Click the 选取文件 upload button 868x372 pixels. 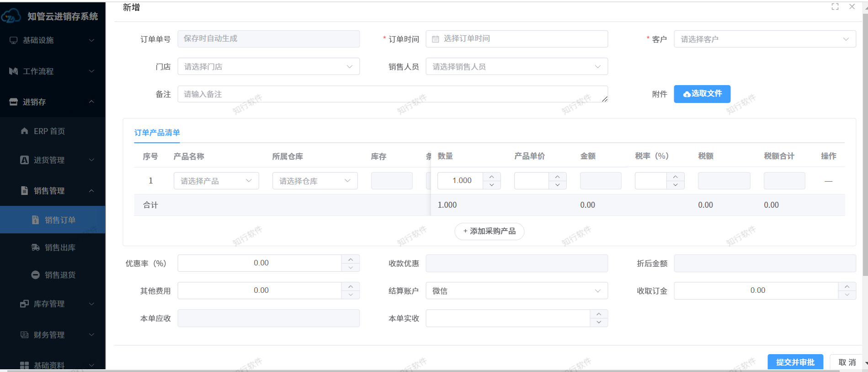pos(702,94)
